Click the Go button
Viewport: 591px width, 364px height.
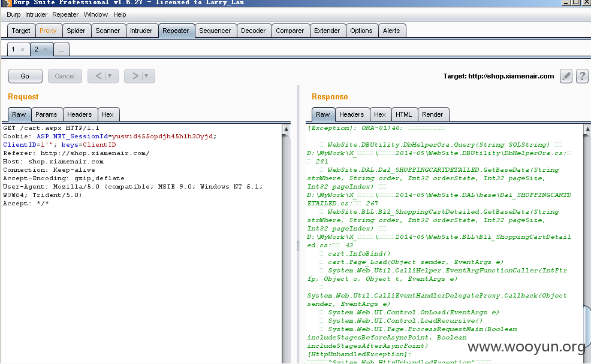pyautogui.click(x=25, y=76)
